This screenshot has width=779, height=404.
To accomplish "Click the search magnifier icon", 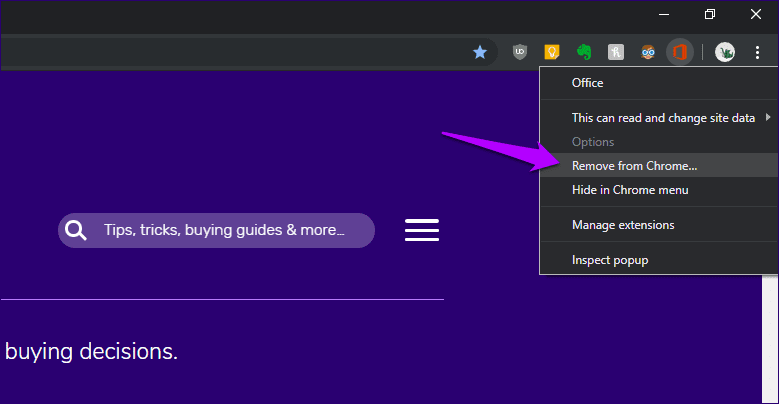I will 76,231.
